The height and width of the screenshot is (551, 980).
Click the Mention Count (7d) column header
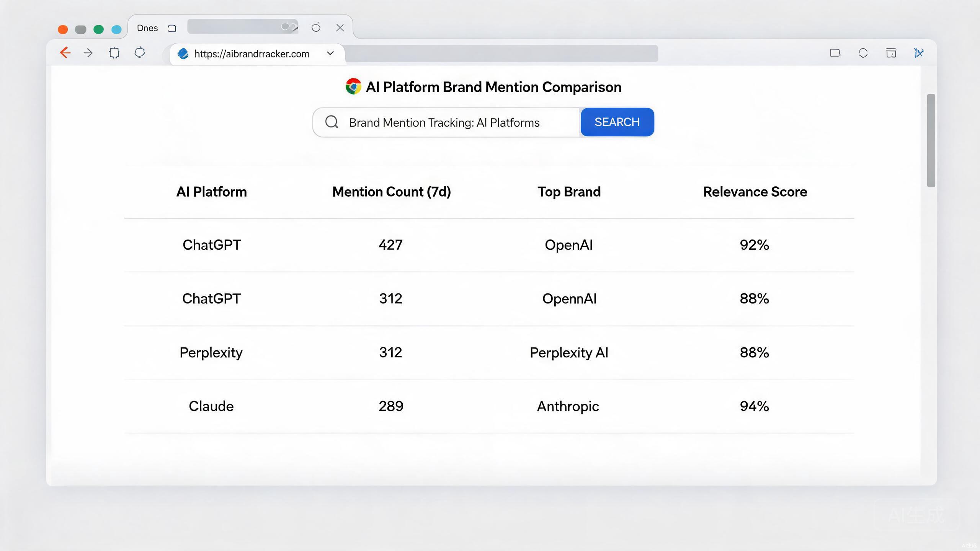pyautogui.click(x=392, y=192)
